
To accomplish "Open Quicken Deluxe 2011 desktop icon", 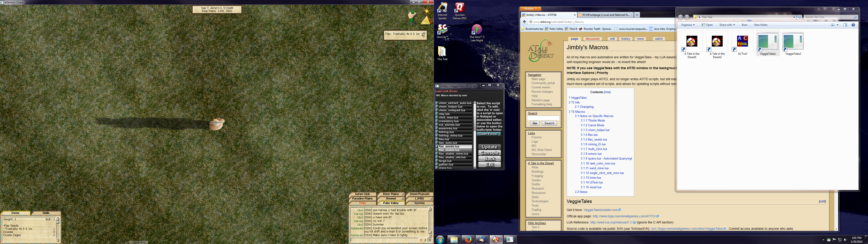I will [460, 11].
